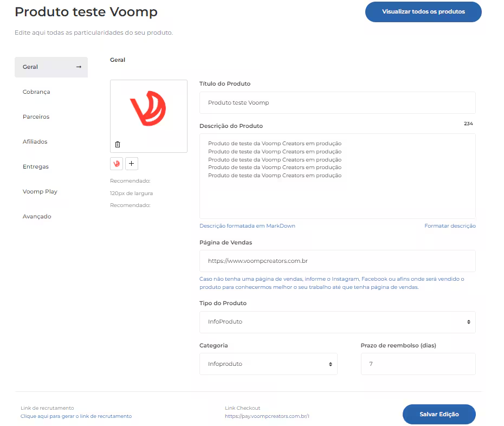Screen dimensions: 504x426
Task: Edit Prazo de reembolso days field
Action: [x=418, y=364]
